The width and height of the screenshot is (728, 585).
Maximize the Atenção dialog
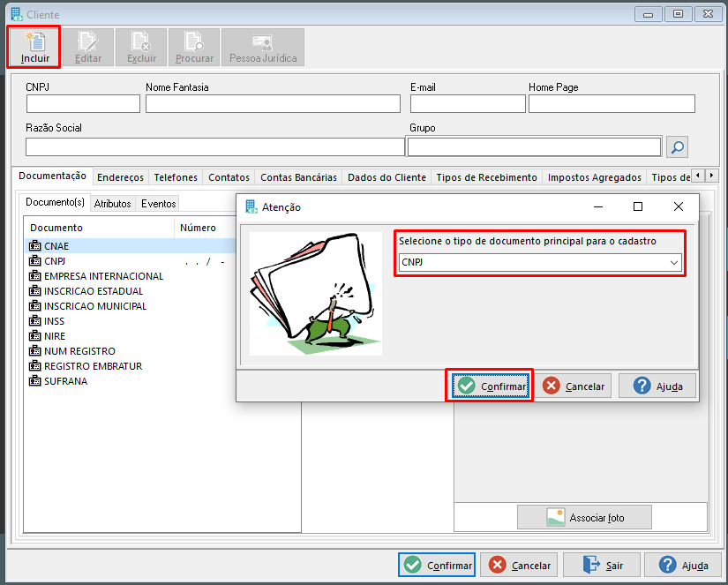[x=638, y=206]
